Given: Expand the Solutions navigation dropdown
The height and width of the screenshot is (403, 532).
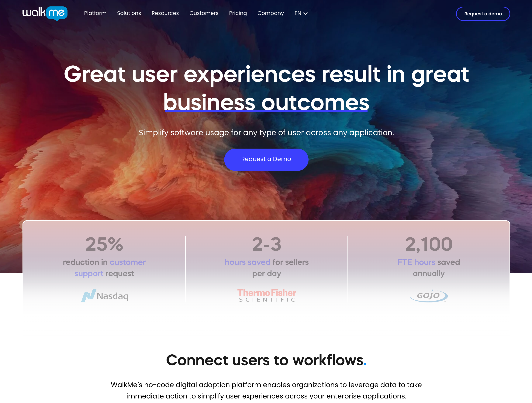Looking at the screenshot, I should [129, 13].
